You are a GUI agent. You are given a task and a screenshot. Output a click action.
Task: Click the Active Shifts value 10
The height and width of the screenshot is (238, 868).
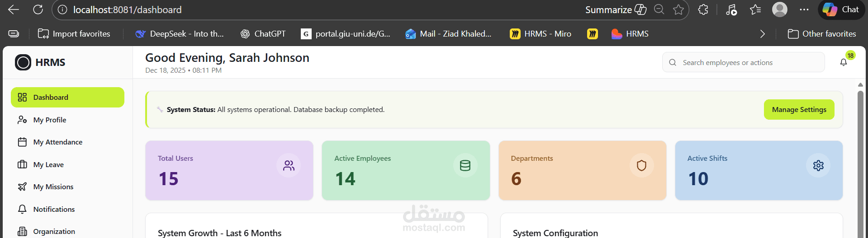[x=698, y=179]
